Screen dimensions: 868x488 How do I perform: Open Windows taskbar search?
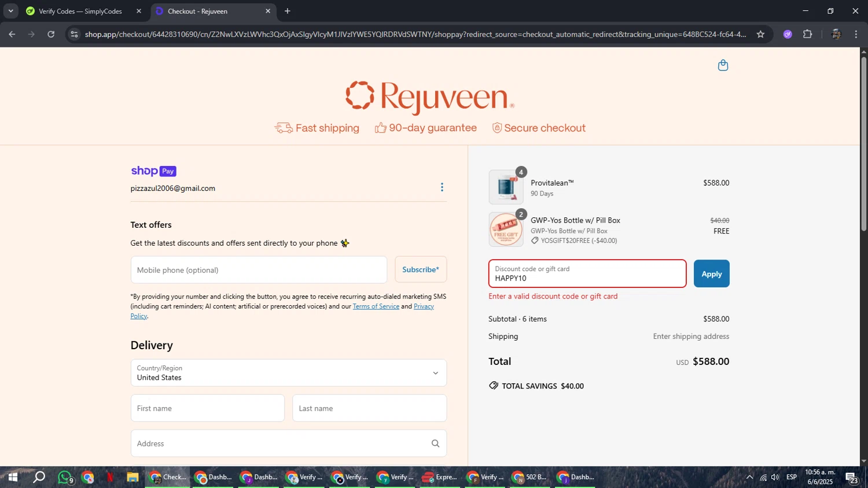pyautogui.click(x=39, y=478)
